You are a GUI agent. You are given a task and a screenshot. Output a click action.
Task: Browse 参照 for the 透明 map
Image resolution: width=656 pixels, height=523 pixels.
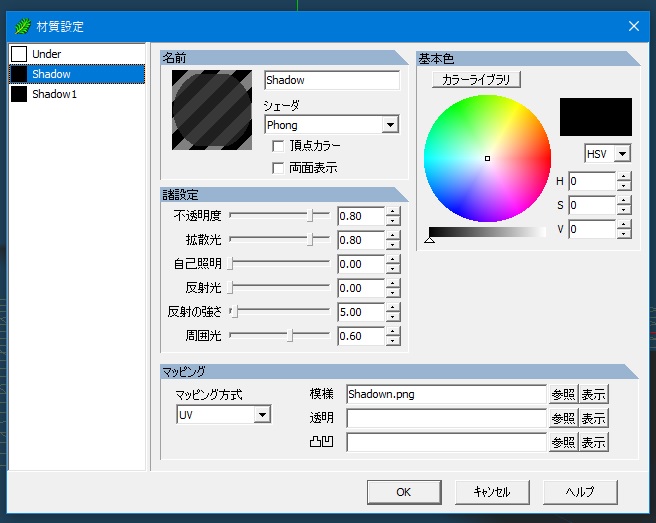[x=563, y=418]
